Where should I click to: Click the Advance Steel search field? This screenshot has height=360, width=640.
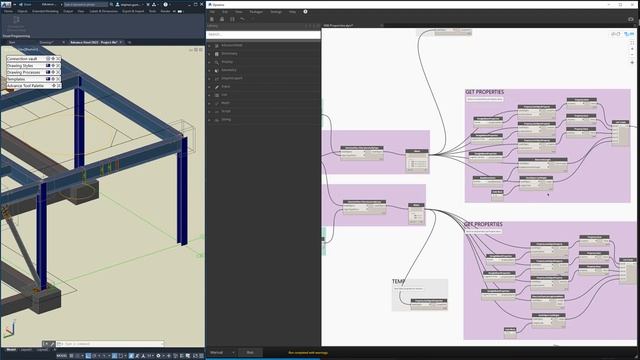coord(85,4)
